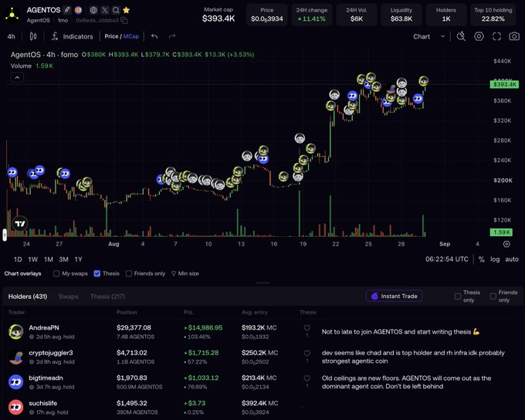Click the Liquidity $63.8K stat box
525x420 pixels.
[401, 15]
